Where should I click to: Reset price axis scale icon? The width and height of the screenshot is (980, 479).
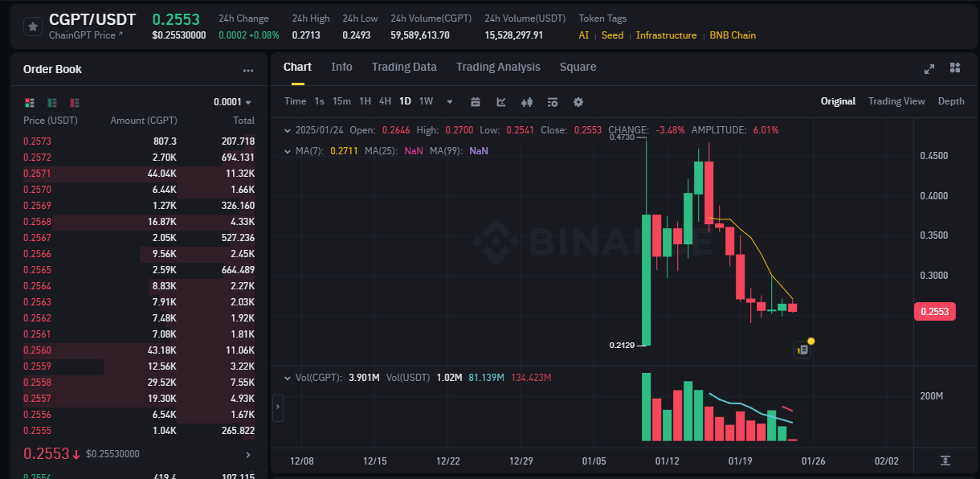pos(945,461)
